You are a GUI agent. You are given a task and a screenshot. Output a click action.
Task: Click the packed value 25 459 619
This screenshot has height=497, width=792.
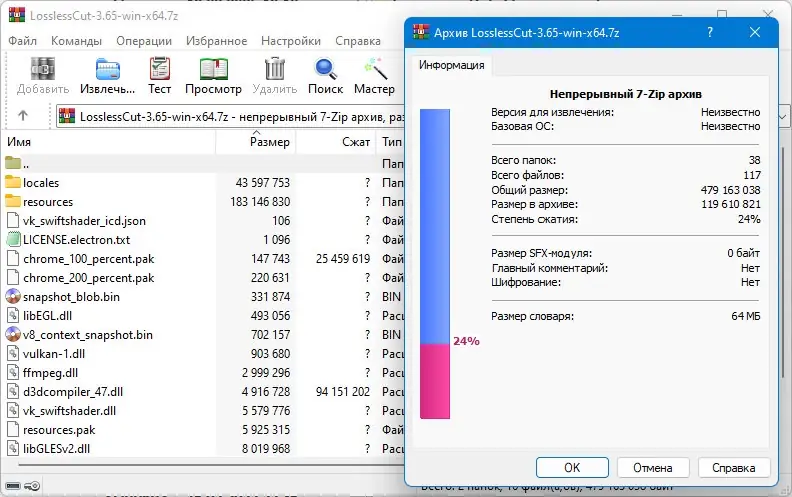click(343, 259)
